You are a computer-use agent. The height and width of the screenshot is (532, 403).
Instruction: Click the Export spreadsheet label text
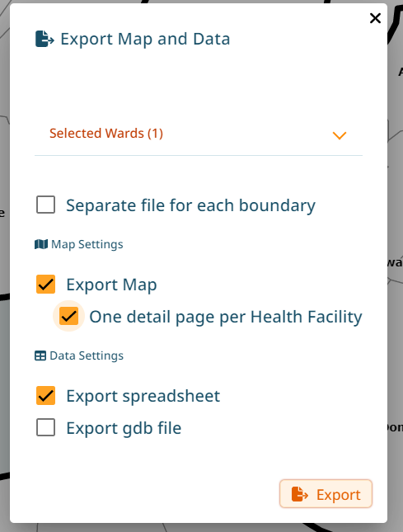pyautogui.click(x=143, y=396)
